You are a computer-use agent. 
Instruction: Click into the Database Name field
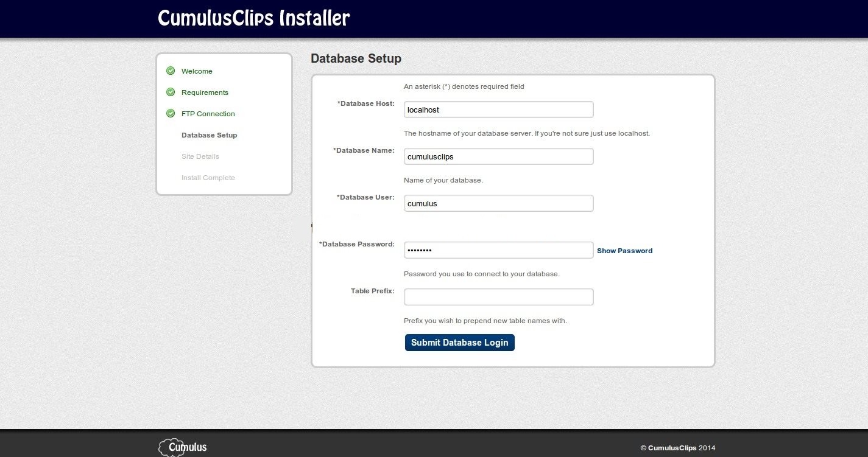click(x=498, y=156)
